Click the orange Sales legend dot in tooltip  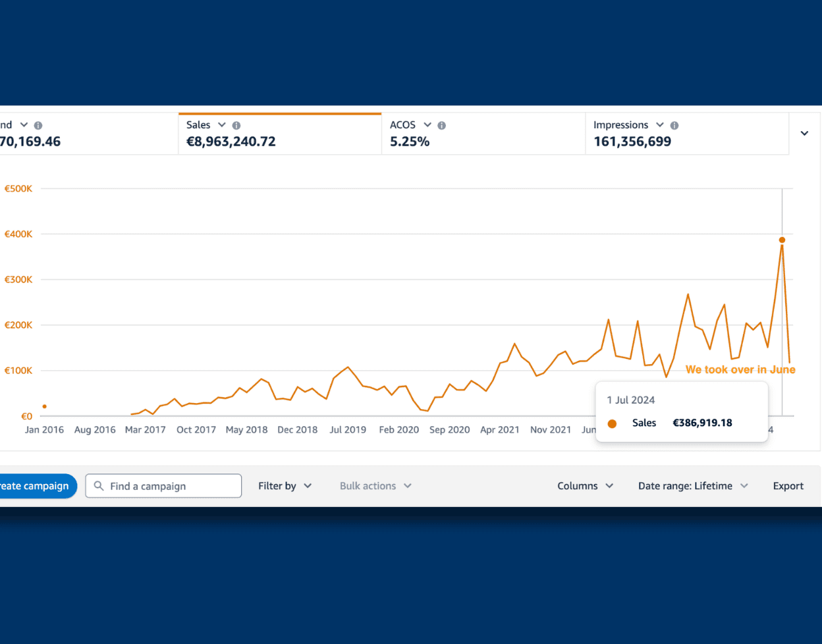[612, 423]
